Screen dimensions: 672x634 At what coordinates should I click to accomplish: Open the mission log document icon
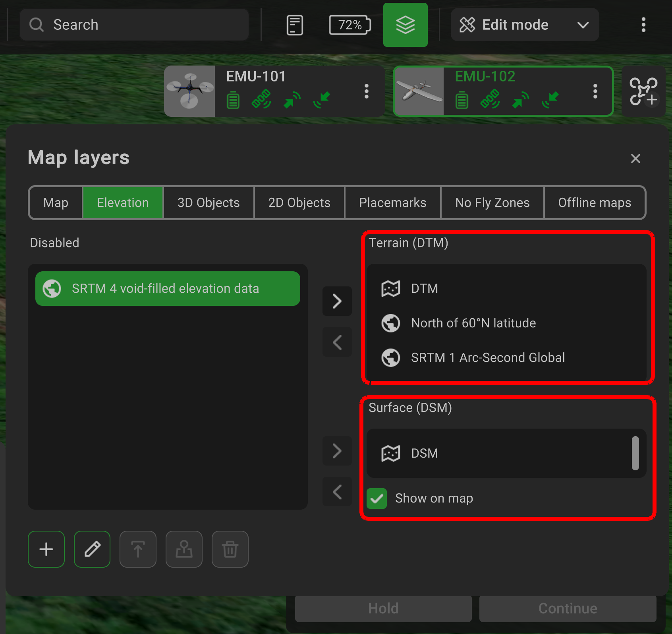295,25
